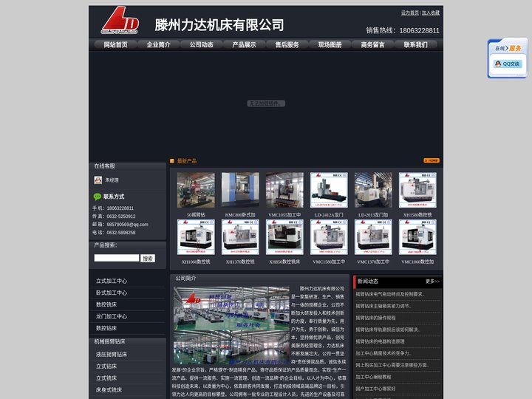Click the LD company logo

click(120, 20)
